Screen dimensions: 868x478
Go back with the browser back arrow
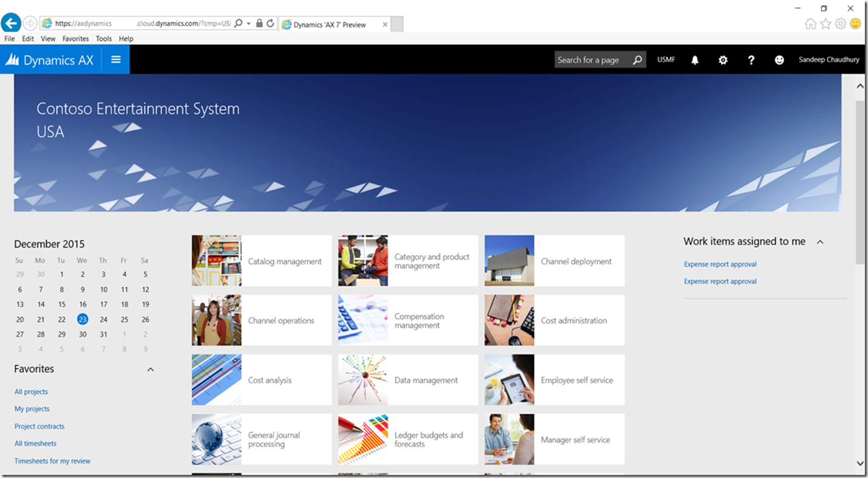[11, 24]
